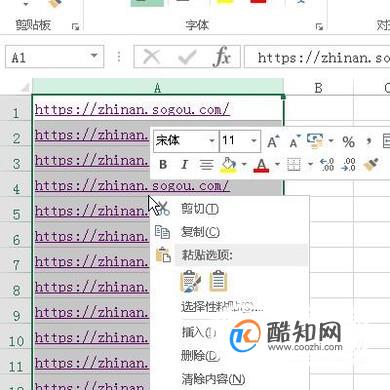Click the second paste option clipboard icon
390x390 pixels.
(218, 281)
